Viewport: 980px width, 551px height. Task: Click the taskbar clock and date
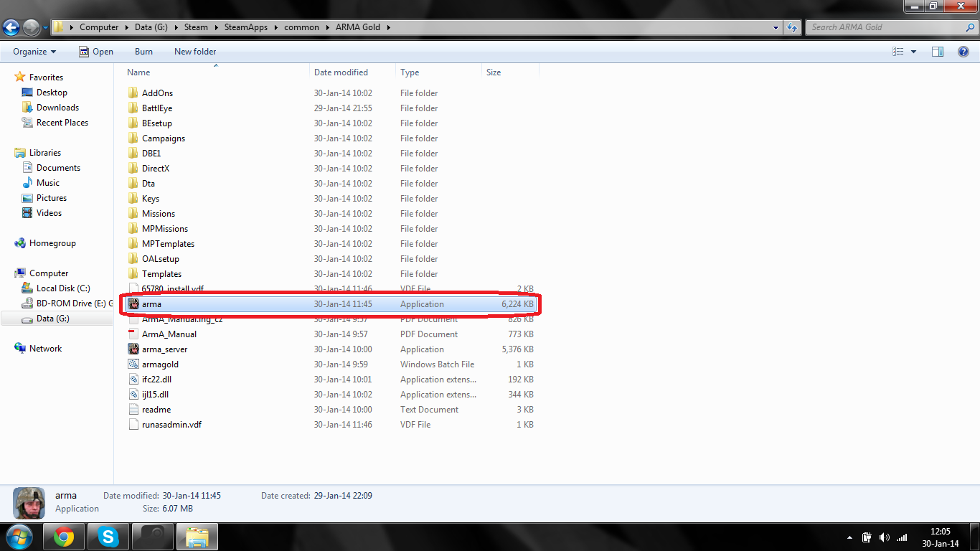[940, 537]
